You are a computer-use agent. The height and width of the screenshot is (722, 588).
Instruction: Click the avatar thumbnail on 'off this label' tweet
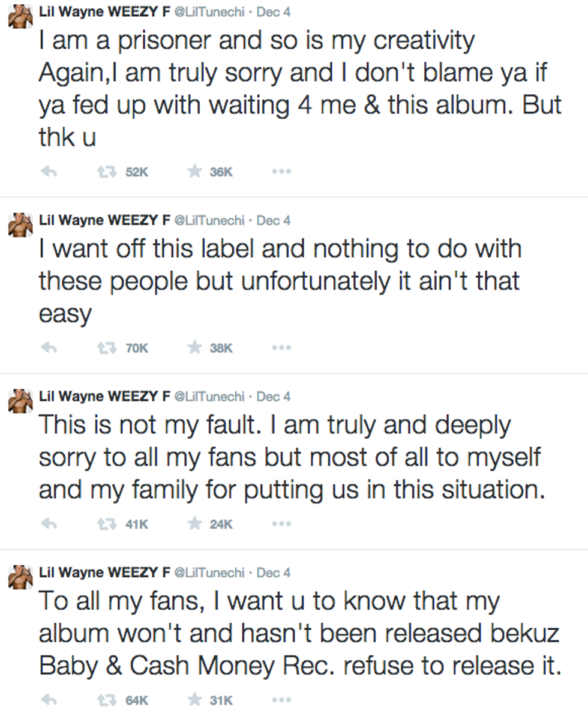(x=19, y=225)
